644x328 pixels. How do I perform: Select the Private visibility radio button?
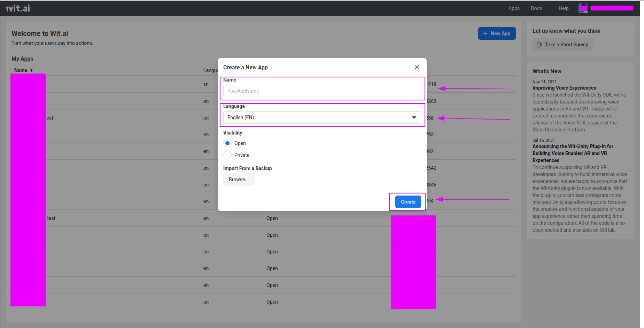pyautogui.click(x=227, y=155)
